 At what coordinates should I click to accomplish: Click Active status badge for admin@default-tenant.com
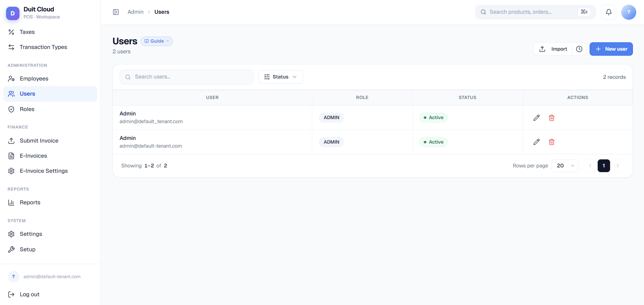click(433, 142)
